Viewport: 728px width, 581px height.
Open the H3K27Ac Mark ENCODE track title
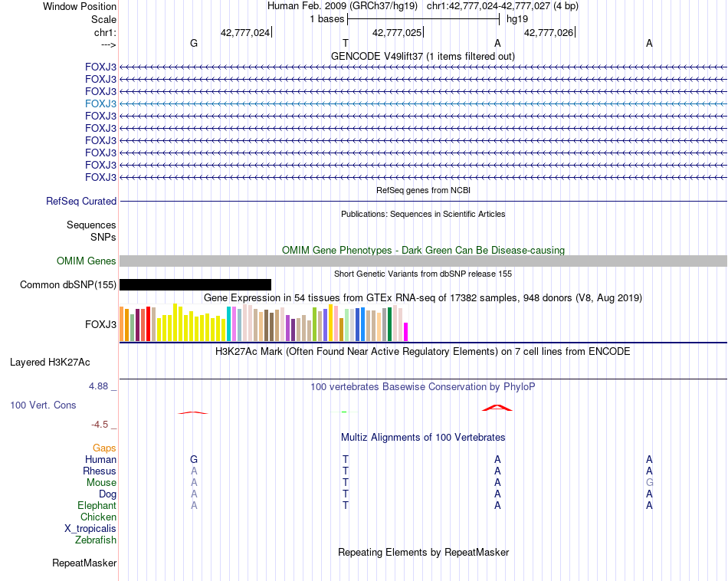click(422, 351)
